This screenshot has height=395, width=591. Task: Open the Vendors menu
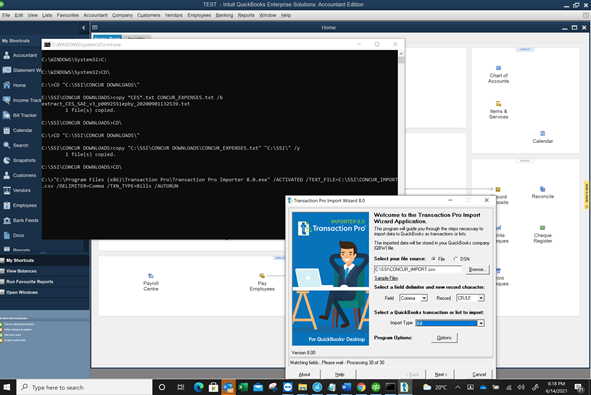173,15
